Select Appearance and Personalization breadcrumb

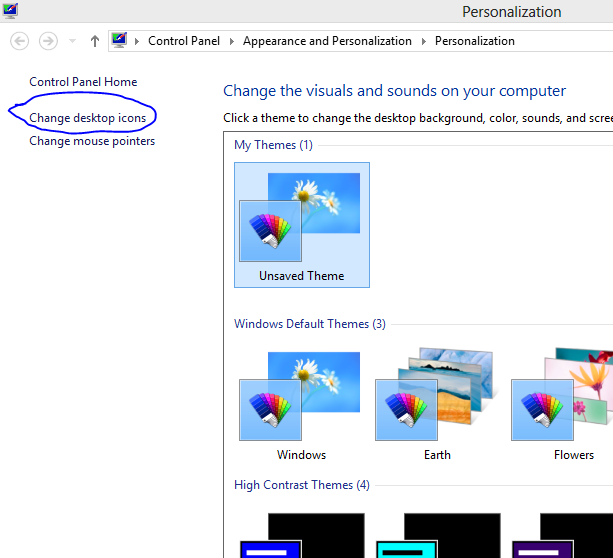coord(327,41)
